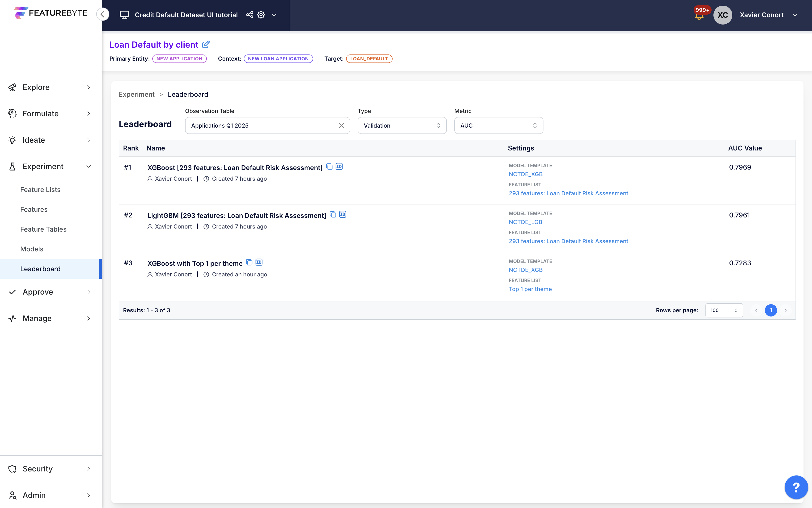Image resolution: width=812 pixels, height=508 pixels.
Task: Clear the Applications Q1 2025 observation table
Action: pos(342,125)
